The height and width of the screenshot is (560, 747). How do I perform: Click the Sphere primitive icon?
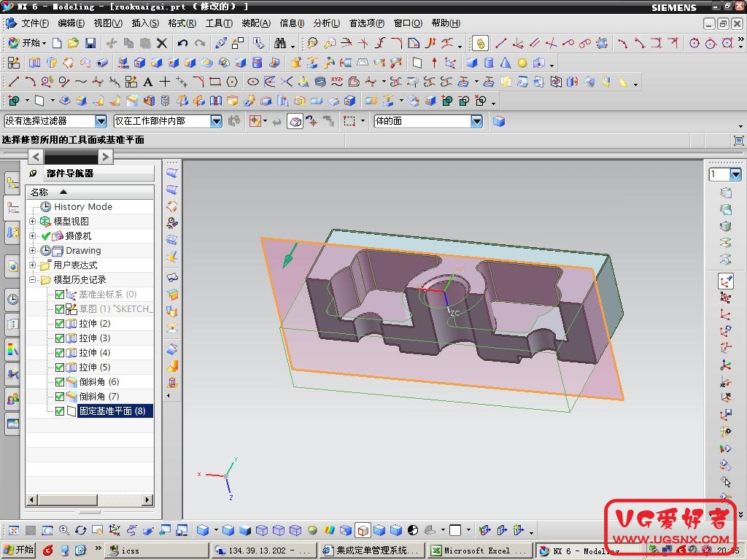pyautogui.click(x=522, y=63)
